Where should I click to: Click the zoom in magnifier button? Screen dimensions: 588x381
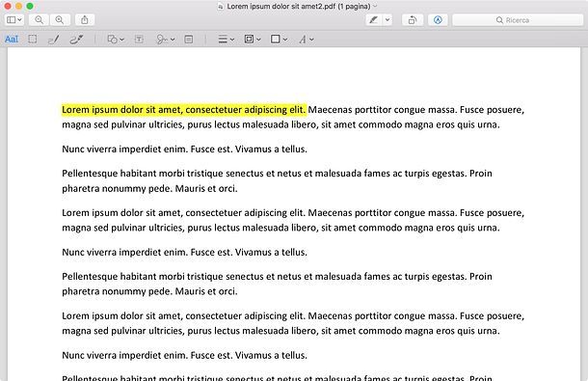(x=60, y=20)
